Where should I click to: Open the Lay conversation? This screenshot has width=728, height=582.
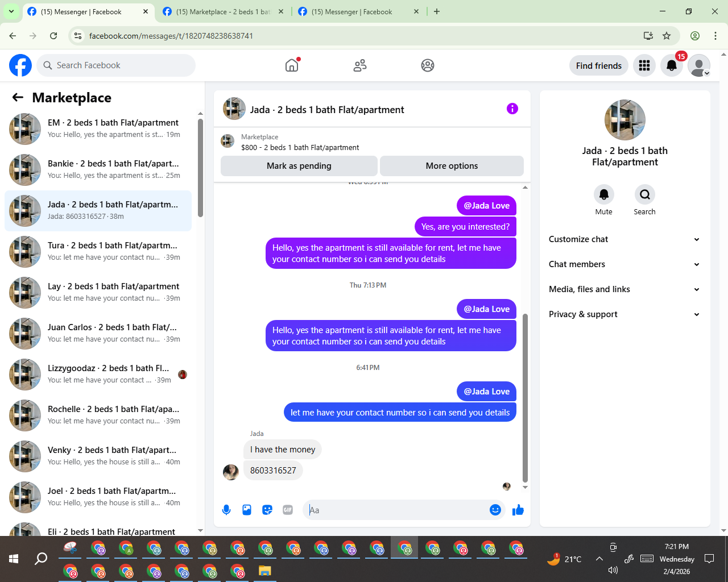click(x=98, y=293)
